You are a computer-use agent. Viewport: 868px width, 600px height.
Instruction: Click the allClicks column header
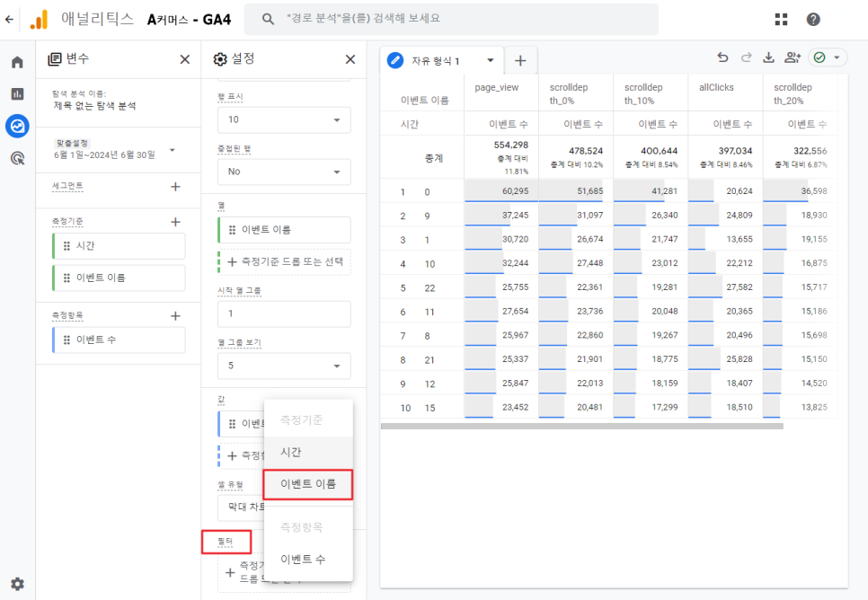click(x=716, y=87)
